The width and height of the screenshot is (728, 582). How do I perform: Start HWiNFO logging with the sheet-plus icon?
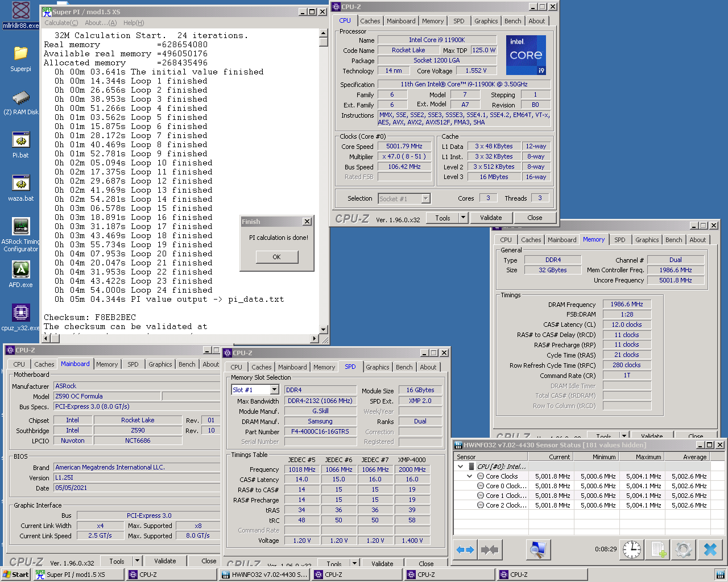point(659,550)
